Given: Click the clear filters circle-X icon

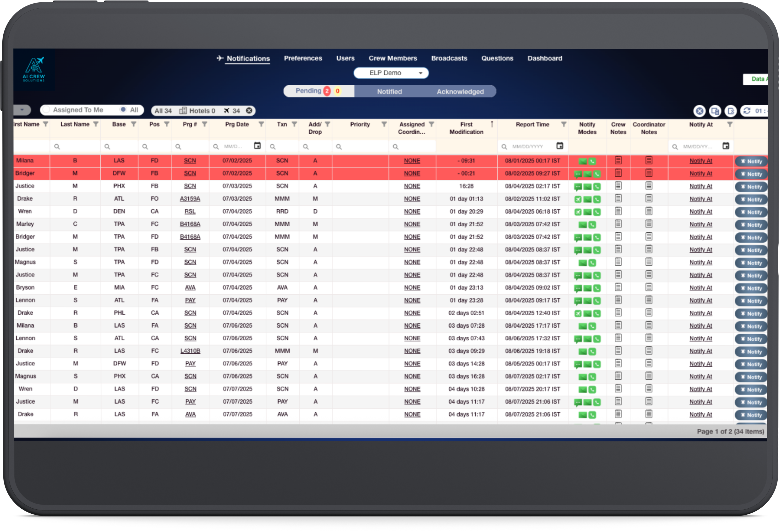Looking at the screenshot, I should point(699,111).
